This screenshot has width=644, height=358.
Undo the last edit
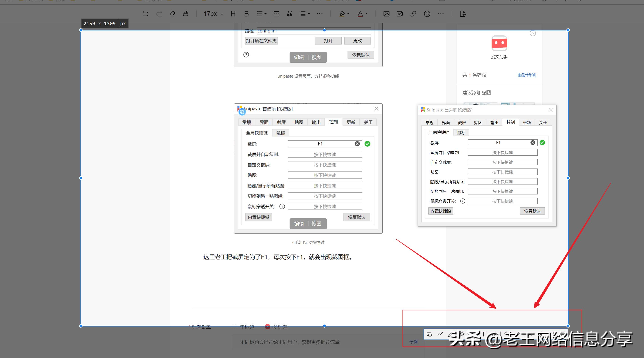pyautogui.click(x=146, y=14)
